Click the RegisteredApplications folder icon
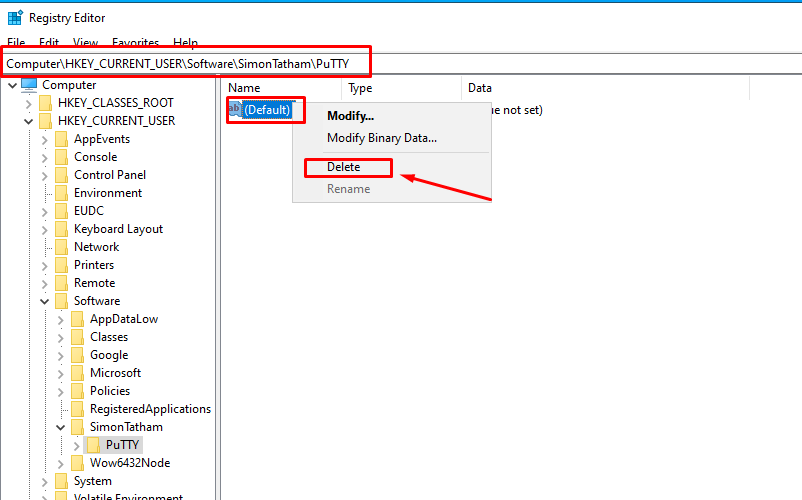802x500 pixels. click(78, 409)
